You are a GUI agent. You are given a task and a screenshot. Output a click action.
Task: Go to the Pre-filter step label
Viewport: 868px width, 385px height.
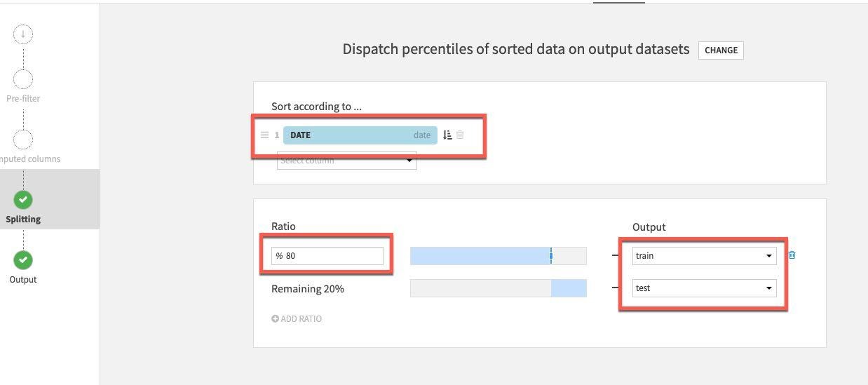pos(23,99)
